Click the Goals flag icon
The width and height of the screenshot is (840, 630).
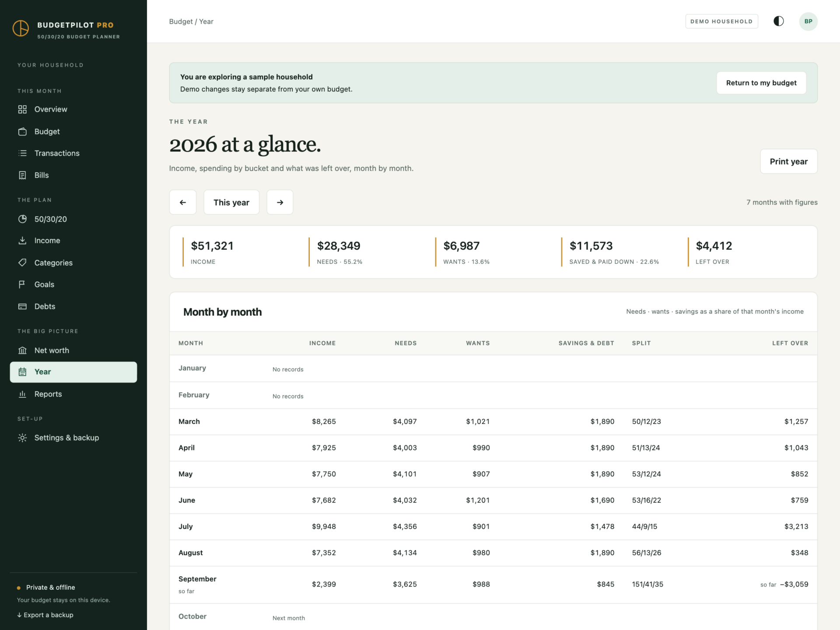pos(22,284)
